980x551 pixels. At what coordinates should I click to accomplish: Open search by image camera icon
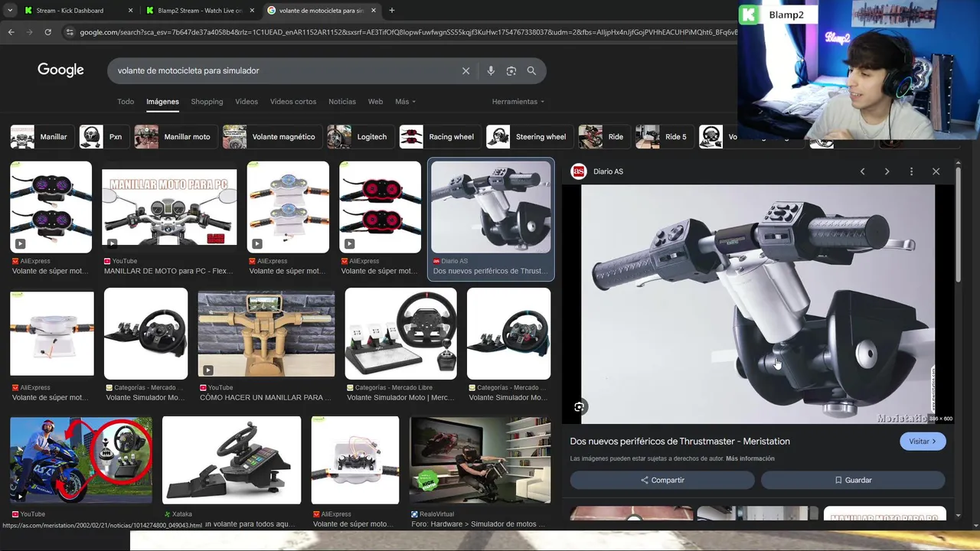click(x=511, y=70)
